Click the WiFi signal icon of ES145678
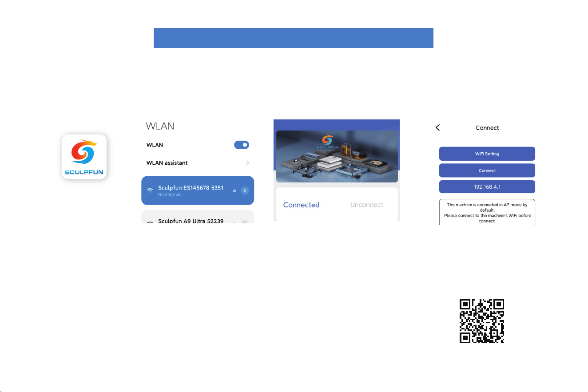The height and width of the screenshot is (392, 588). (150, 190)
